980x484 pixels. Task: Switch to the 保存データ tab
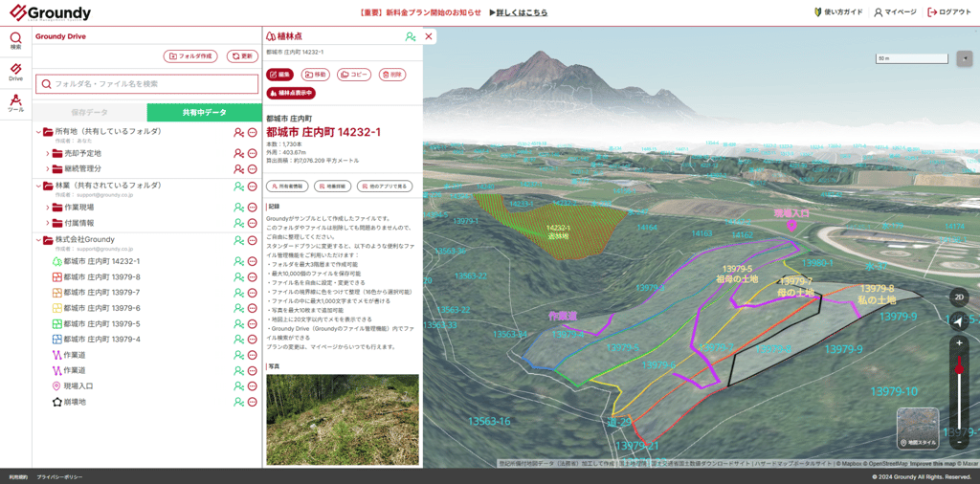tap(89, 113)
